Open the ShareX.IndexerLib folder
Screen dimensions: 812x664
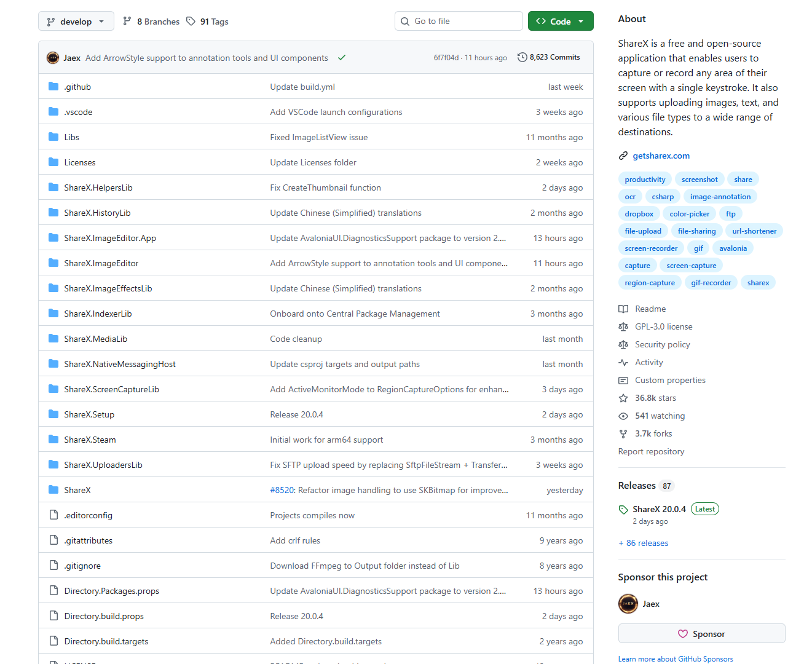coord(98,314)
